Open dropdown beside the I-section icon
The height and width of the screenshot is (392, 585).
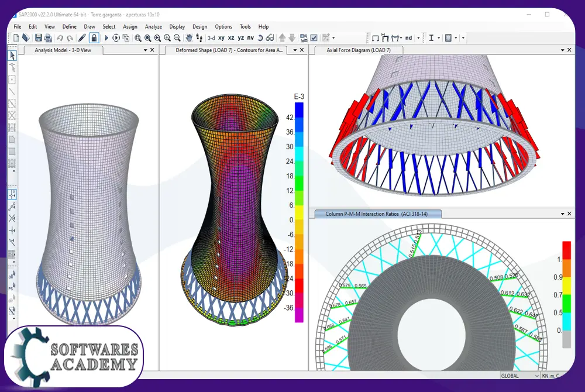(x=439, y=37)
